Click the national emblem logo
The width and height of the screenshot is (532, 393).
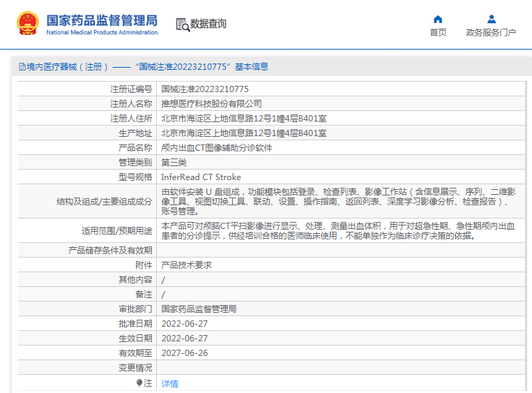(28, 24)
